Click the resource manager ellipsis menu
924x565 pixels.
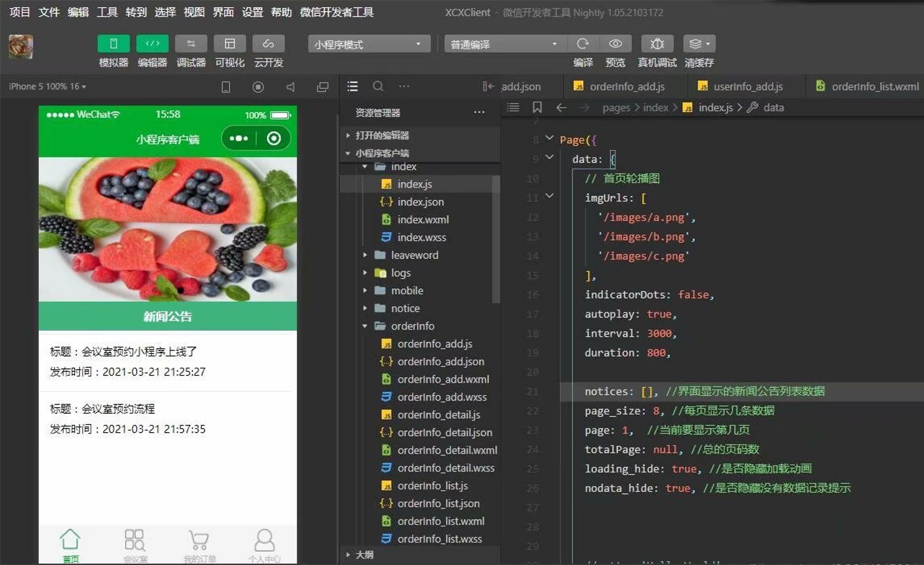tap(479, 112)
